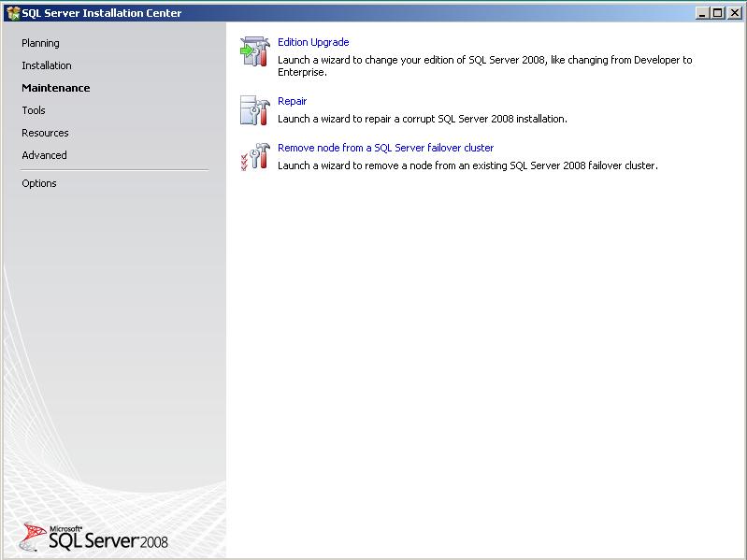Go to the Tools section

point(34,110)
